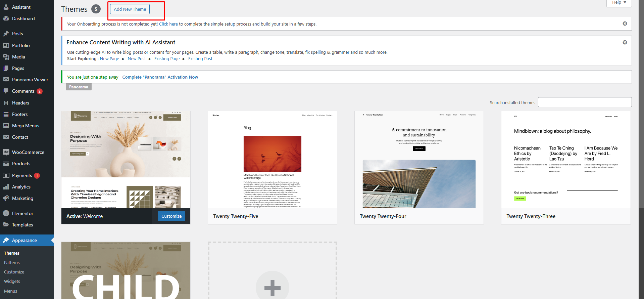Click the Elementor logo icon

pyautogui.click(x=6, y=213)
